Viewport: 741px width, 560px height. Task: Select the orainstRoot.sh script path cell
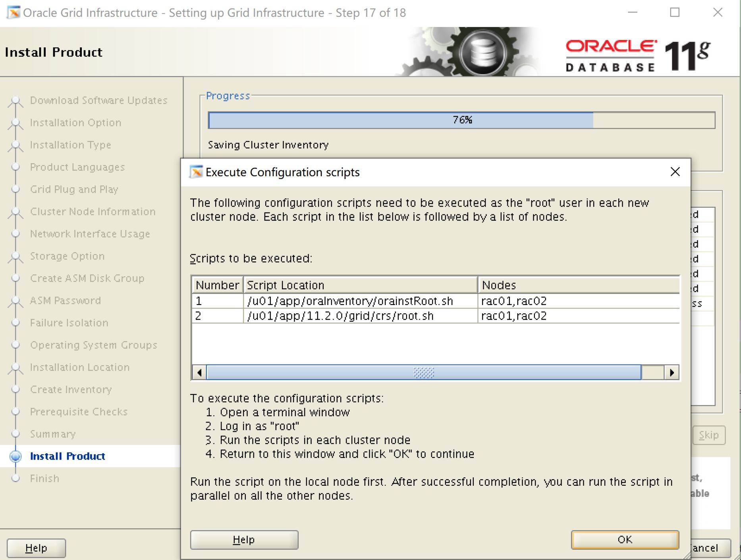pyautogui.click(x=360, y=301)
